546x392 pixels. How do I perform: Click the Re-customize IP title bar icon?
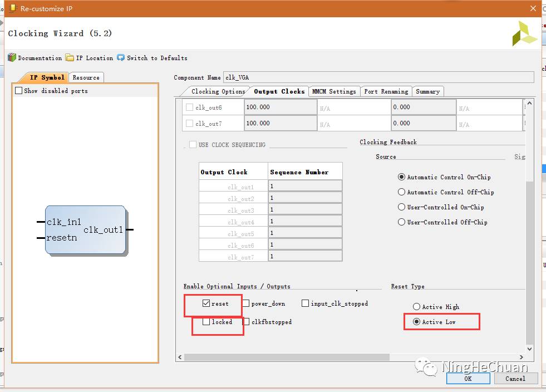pos(12,8)
